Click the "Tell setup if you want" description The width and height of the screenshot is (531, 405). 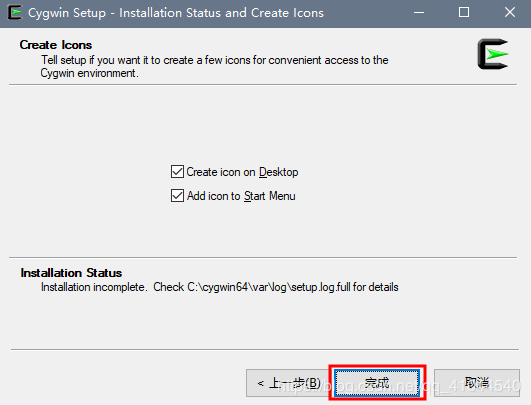(x=215, y=60)
